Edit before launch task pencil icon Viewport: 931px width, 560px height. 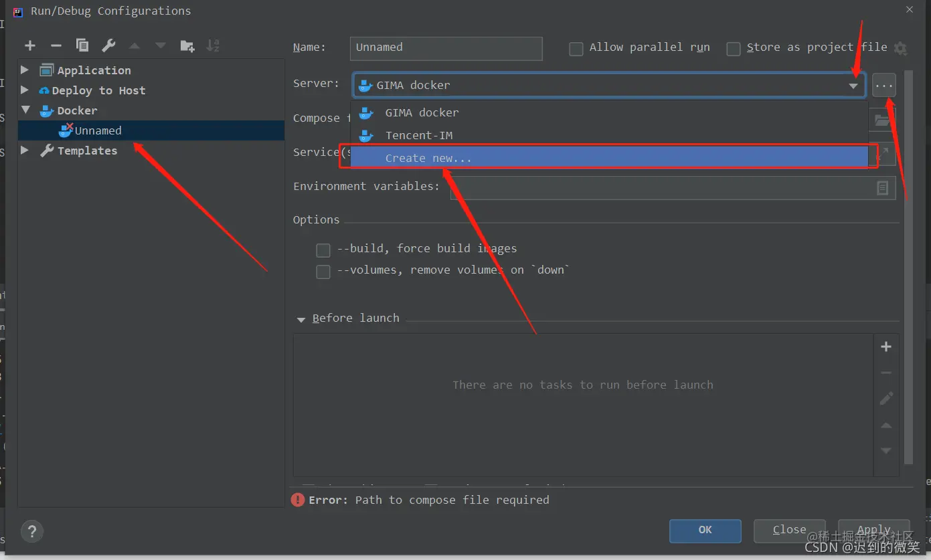pos(886,399)
